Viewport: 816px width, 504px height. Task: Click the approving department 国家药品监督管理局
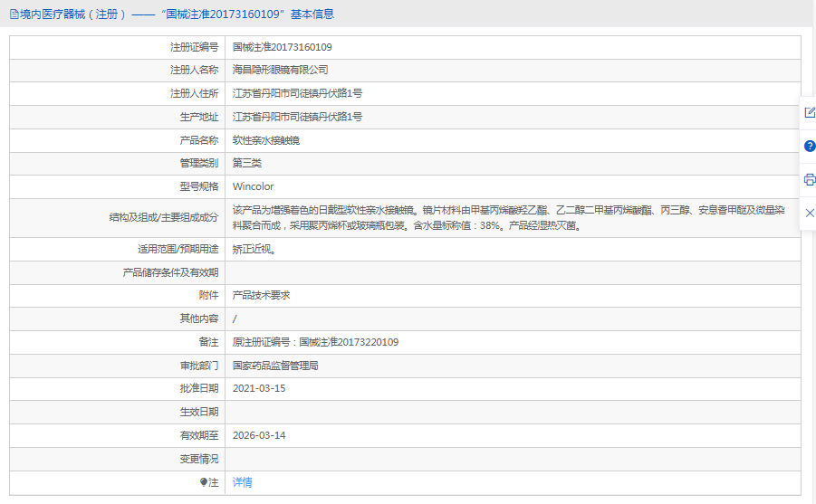pos(275,366)
